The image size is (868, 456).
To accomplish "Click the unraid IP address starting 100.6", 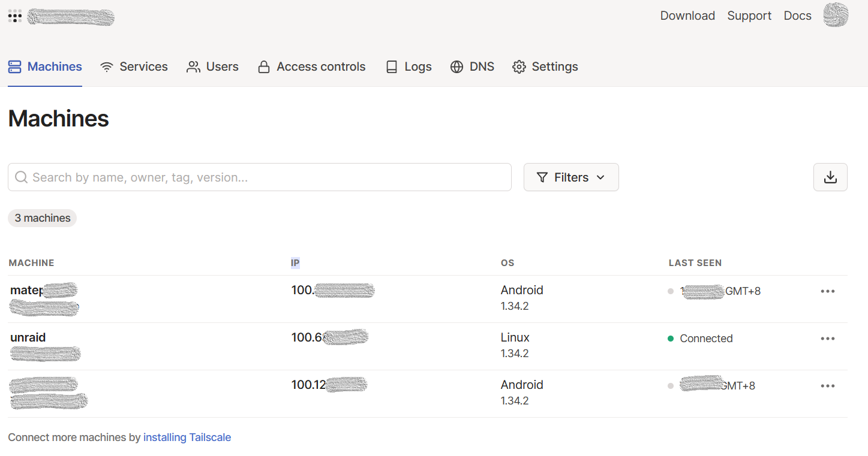I will 330,337.
